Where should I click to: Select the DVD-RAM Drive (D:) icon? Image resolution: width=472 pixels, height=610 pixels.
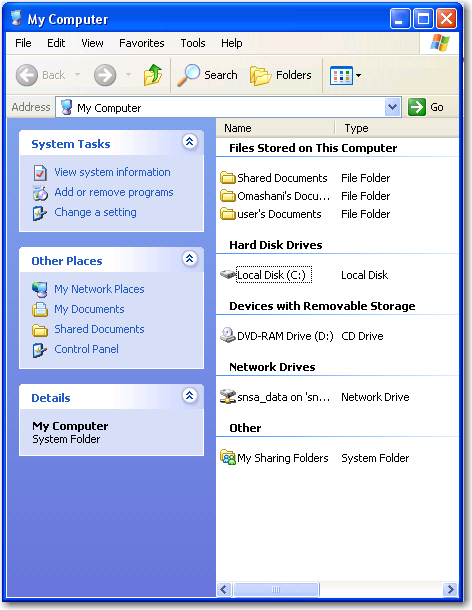click(228, 335)
